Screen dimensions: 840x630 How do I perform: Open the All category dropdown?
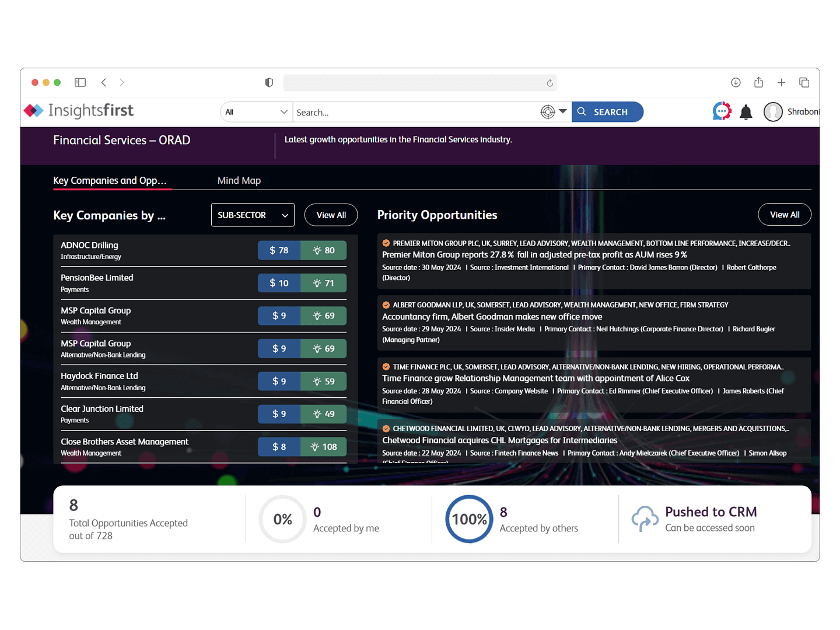(257, 112)
